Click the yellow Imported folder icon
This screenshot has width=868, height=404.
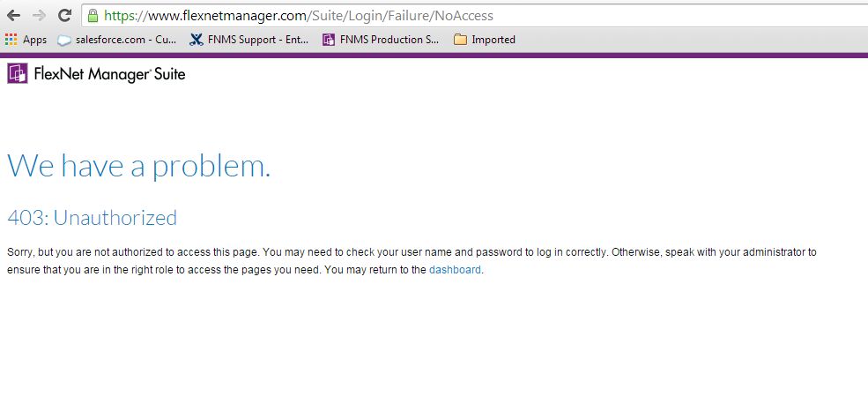click(x=460, y=40)
